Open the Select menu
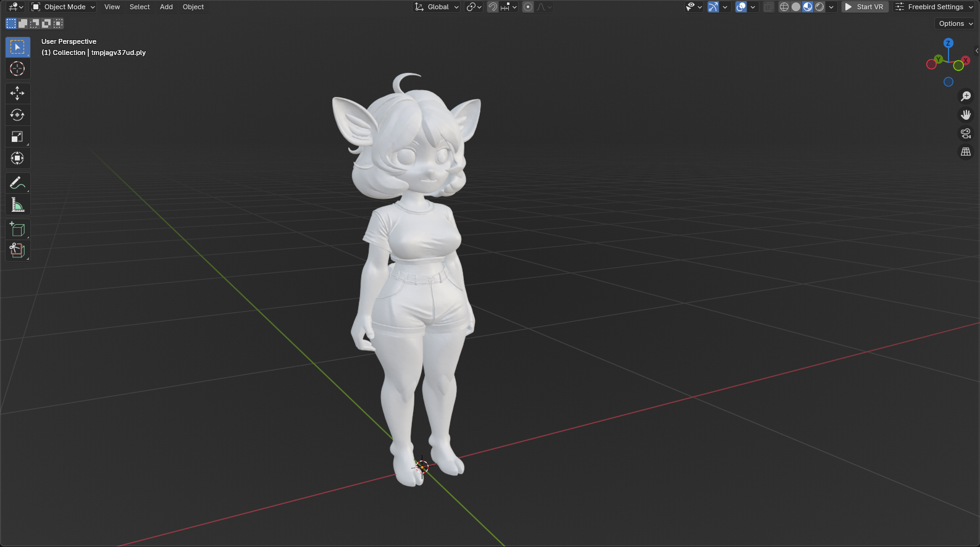 point(140,7)
